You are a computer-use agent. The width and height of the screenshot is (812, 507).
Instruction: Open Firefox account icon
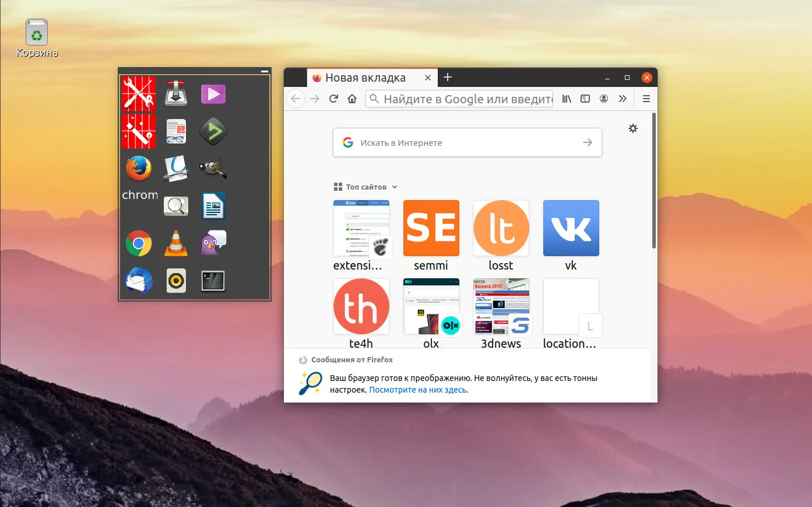604,99
